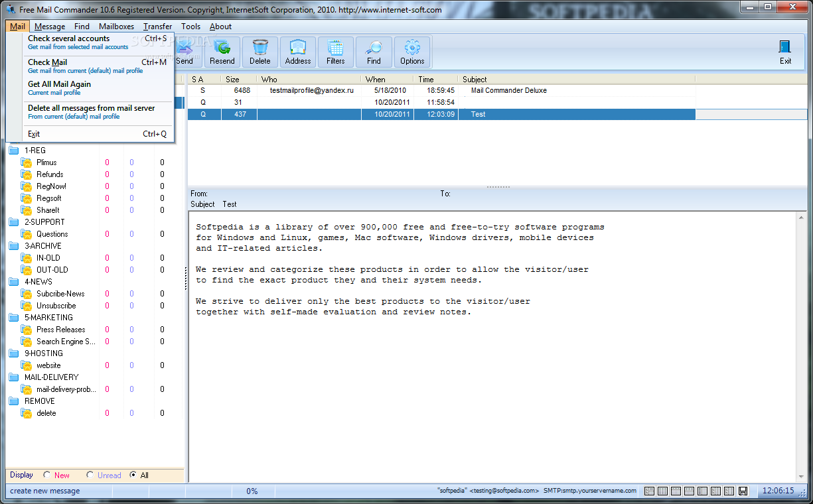Select the Unread display radio button
Screen dimensions: 813x504
pyautogui.click(x=90, y=475)
